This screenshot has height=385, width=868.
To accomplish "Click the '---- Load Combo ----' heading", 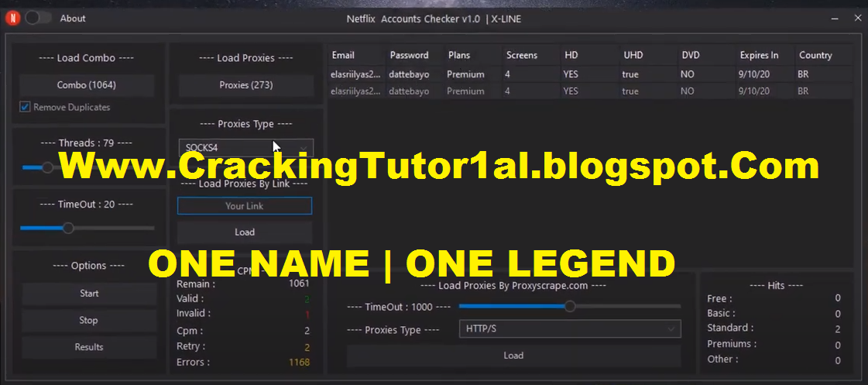I will 87,58.
